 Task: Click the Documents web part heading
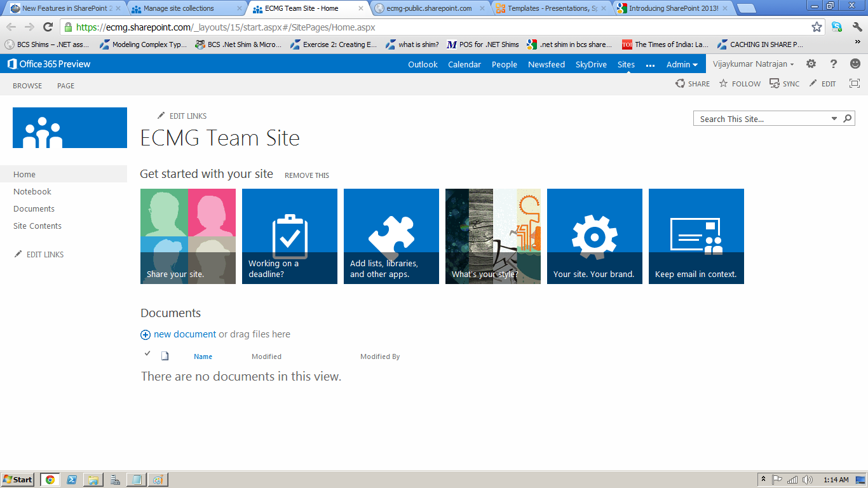170,313
